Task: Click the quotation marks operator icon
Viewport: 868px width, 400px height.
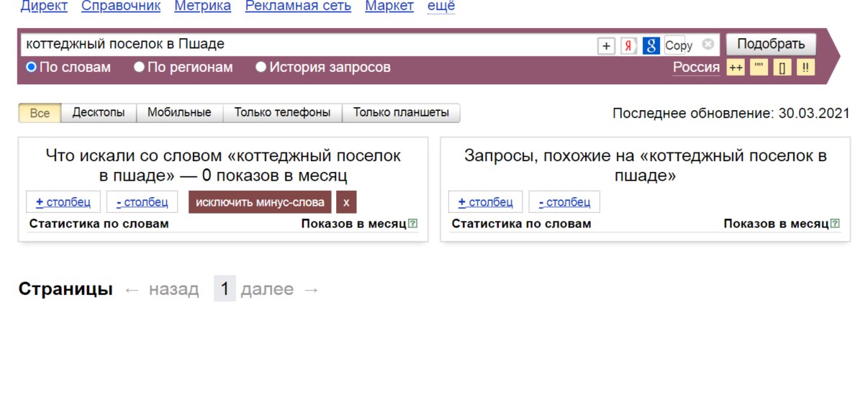Action: [x=759, y=68]
